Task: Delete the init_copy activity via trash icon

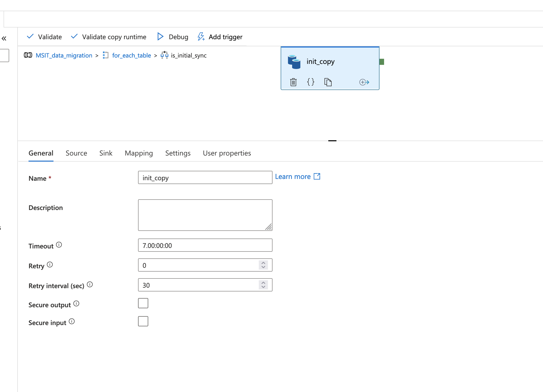Action: (x=293, y=82)
